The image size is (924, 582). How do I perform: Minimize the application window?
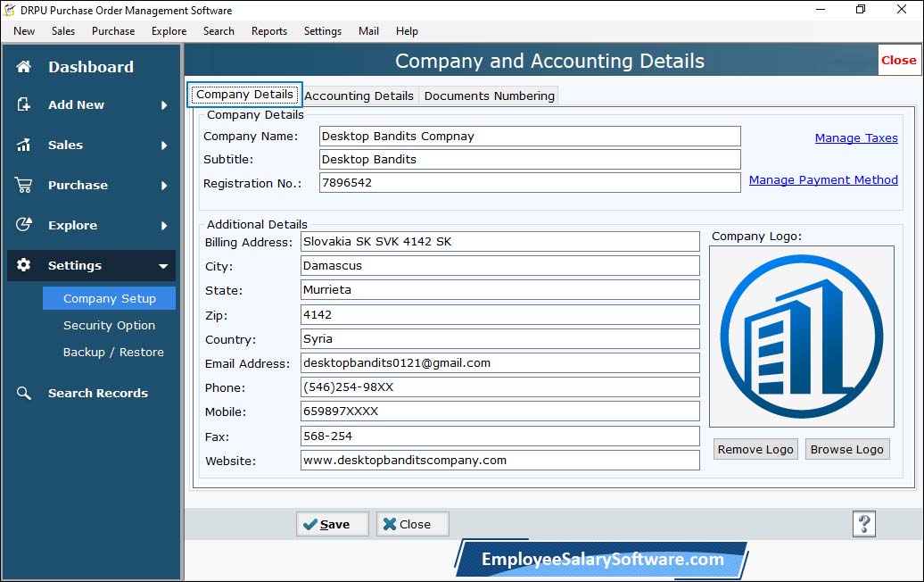821,10
